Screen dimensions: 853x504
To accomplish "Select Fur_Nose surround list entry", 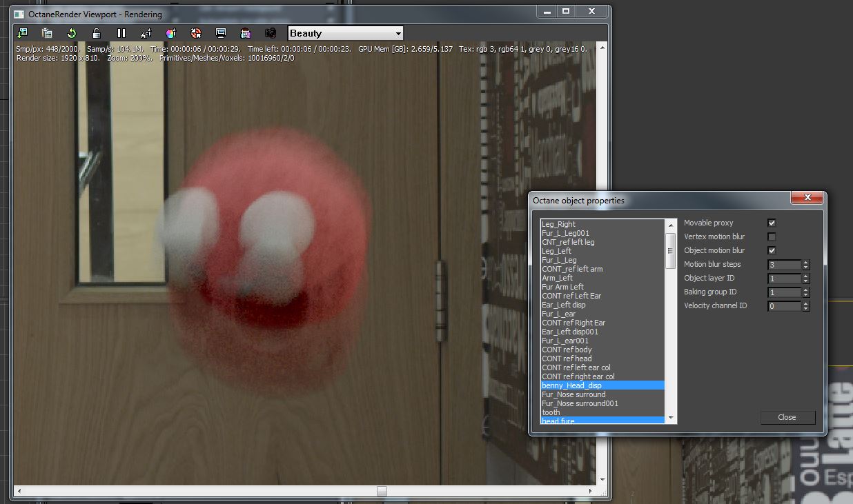I will [x=602, y=394].
